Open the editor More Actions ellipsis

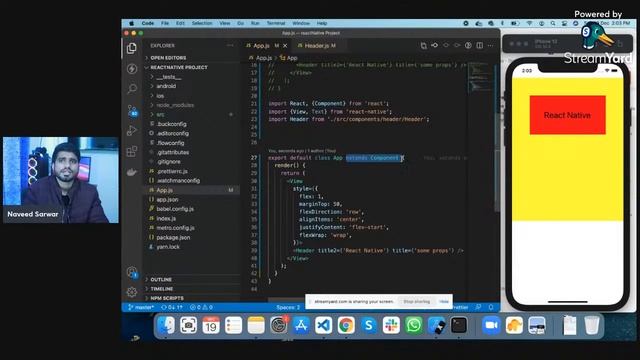(491, 45)
